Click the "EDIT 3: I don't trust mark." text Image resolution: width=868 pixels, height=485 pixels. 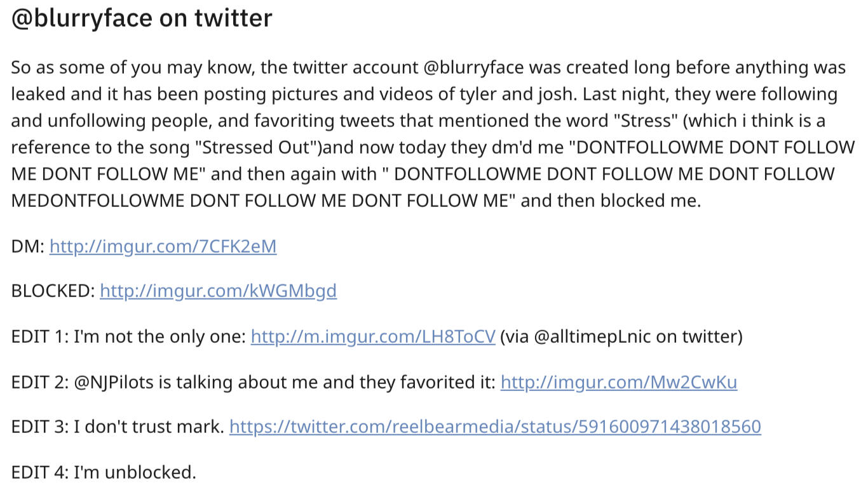tap(118, 427)
